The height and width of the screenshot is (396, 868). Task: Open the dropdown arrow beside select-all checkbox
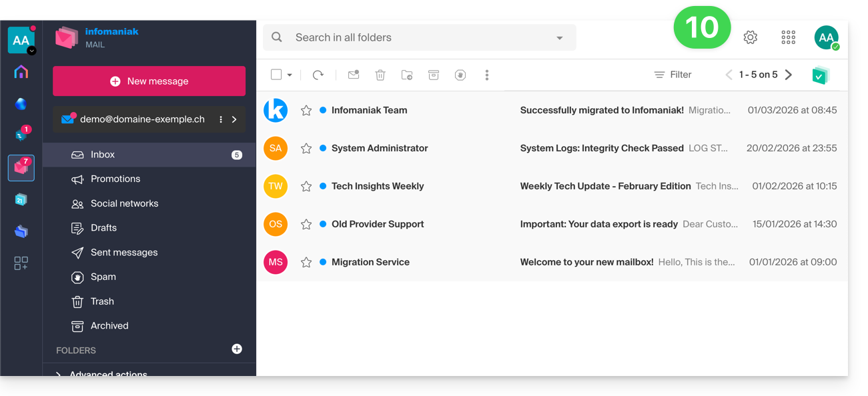pos(290,75)
